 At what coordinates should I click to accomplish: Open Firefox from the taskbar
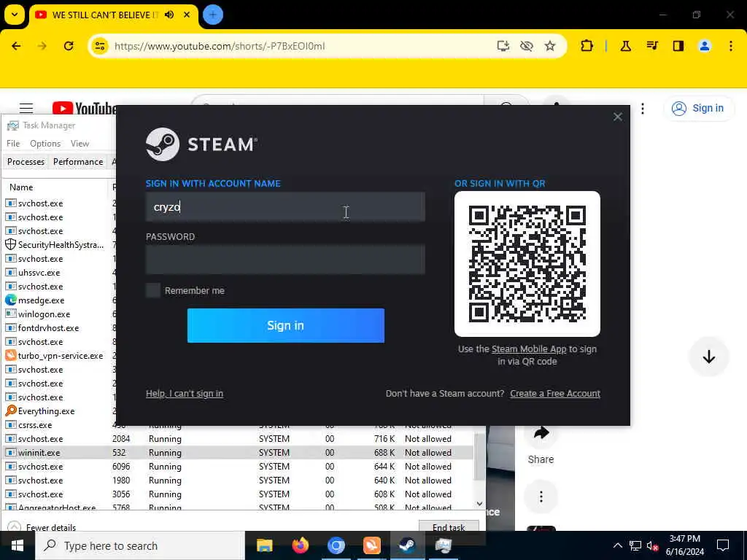(x=300, y=545)
